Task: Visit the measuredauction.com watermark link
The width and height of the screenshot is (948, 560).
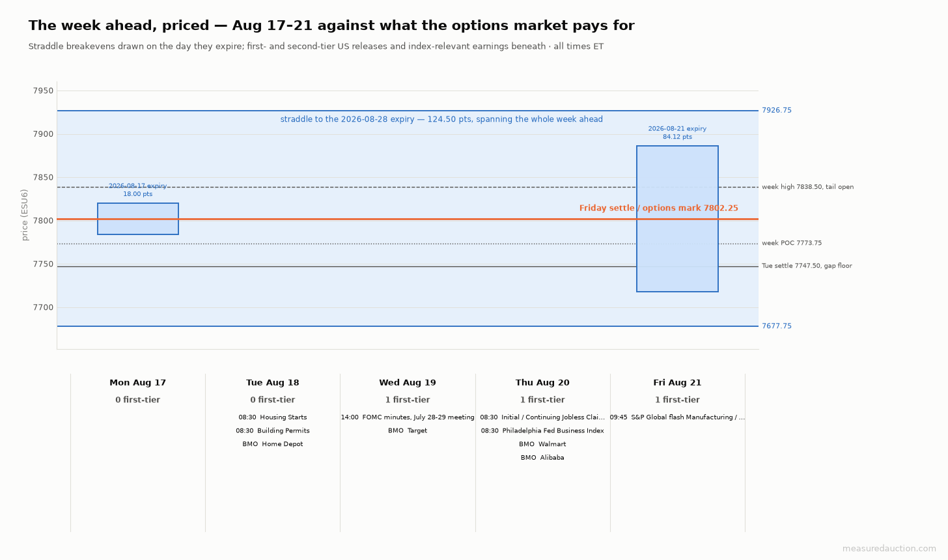Action: point(889,549)
